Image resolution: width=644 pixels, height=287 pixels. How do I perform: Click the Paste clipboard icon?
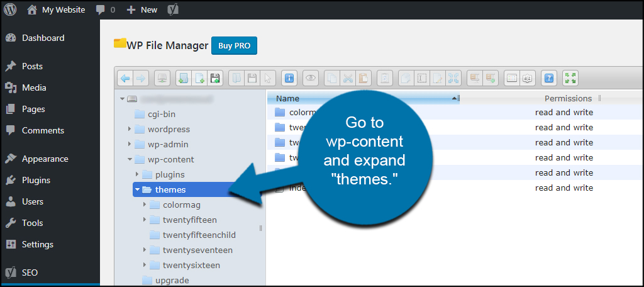[x=364, y=77]
